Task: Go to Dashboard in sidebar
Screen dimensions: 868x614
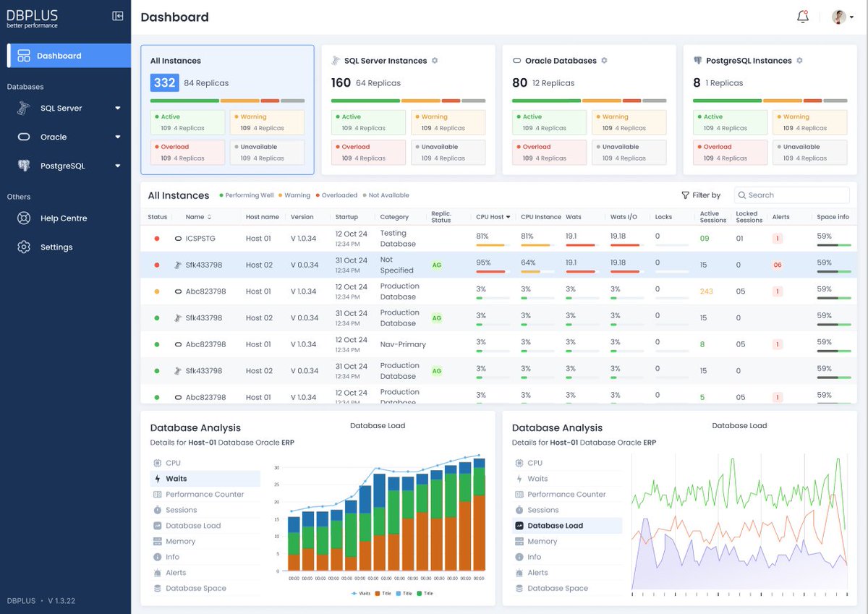Action: [69, 56]
